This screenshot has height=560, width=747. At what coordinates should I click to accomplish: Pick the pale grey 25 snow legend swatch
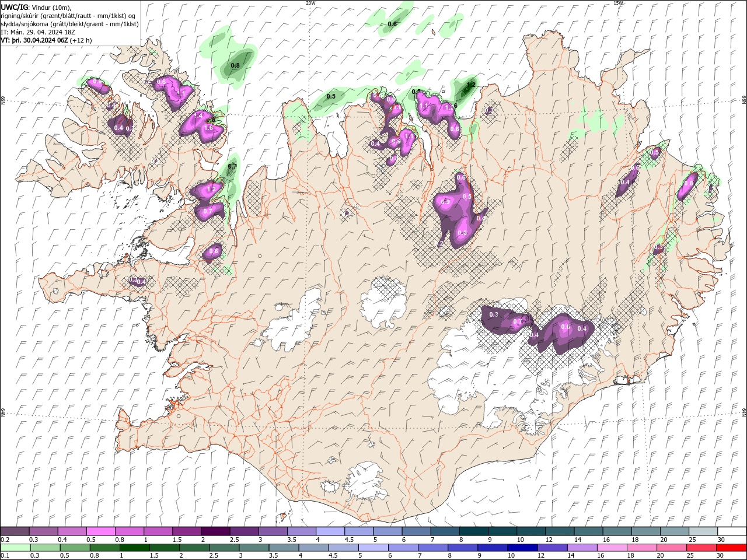point(703,531)
